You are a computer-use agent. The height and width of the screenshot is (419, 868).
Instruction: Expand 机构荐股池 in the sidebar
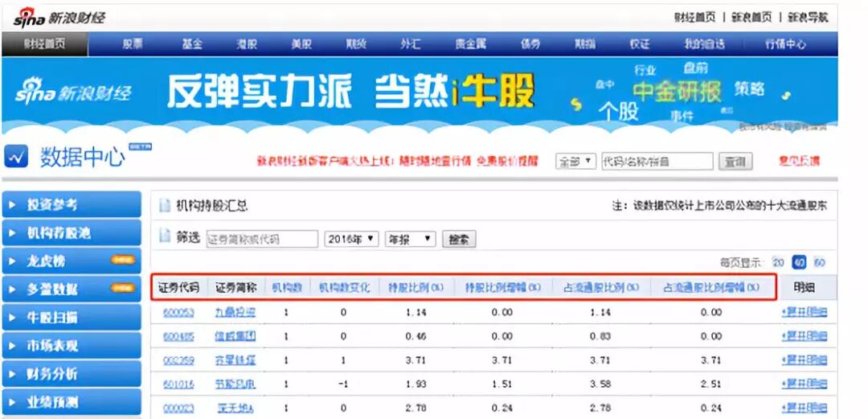coord(72,232)
